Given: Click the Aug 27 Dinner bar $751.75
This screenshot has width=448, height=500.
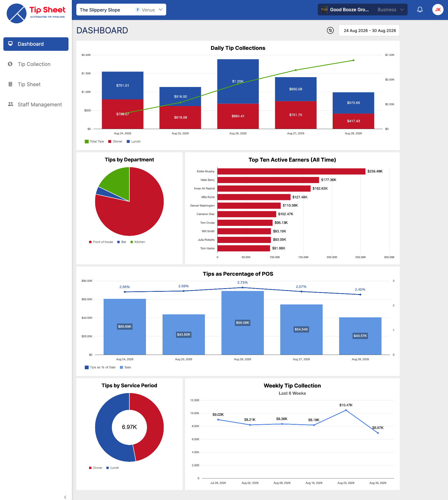Looking at the screenshot, I should [296, 115].
